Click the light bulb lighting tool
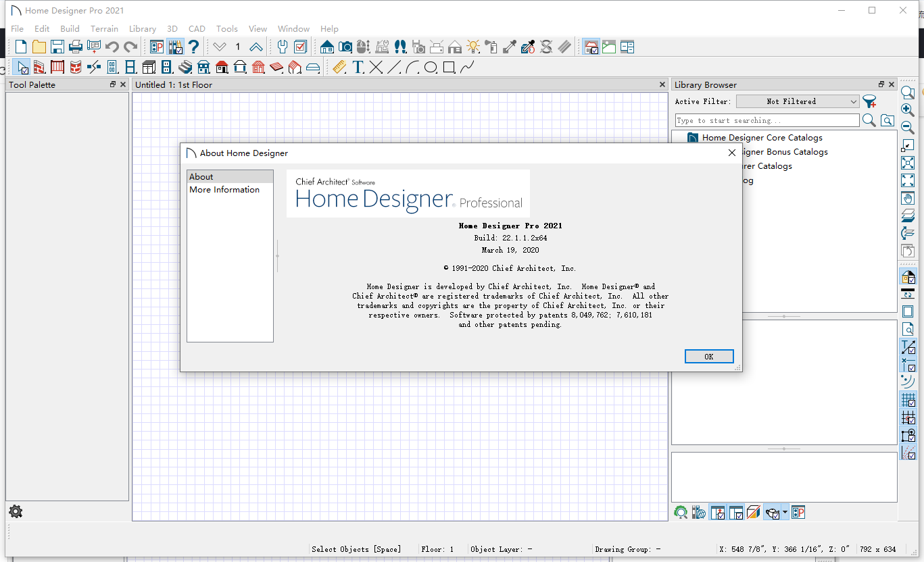The width and height of the screenshot is (924, 562). pos(473,47)
